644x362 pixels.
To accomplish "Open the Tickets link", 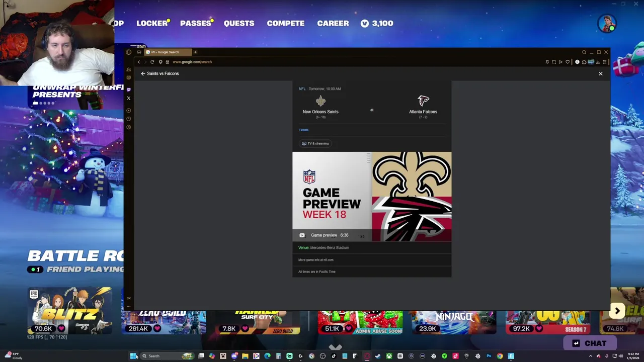I will (303, 130).
